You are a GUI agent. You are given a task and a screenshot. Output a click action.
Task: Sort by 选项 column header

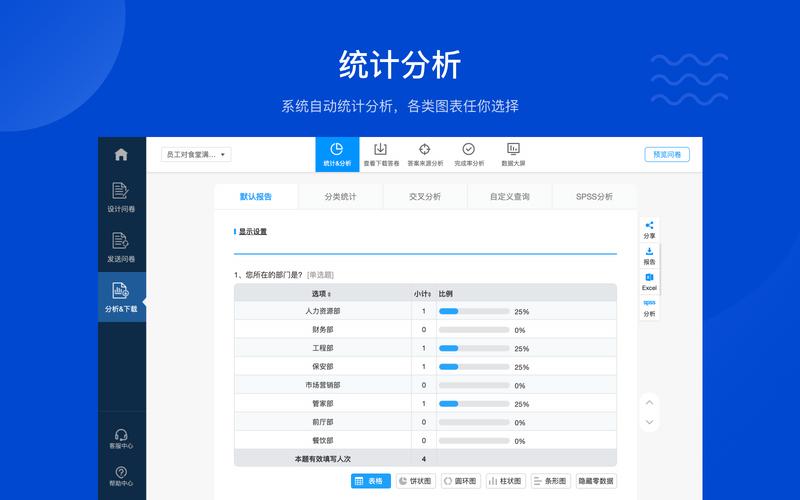point(321,294)
